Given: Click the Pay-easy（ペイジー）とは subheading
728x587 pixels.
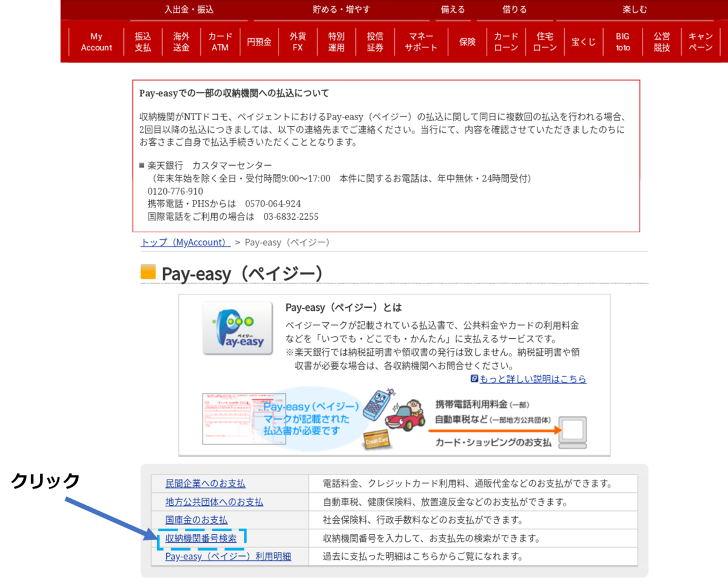Looking at the screenshot, I should pos(343,308).
